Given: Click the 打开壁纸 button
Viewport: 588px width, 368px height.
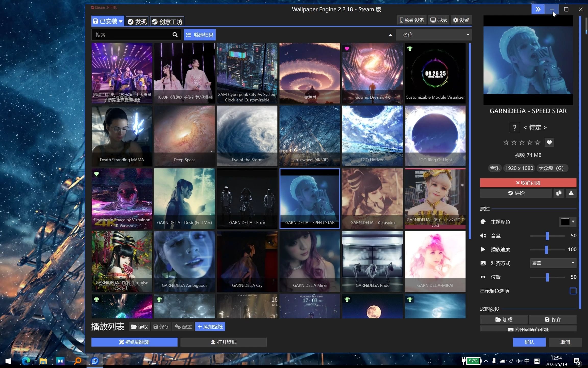Looking at the screenshot, I should point(224,342).
